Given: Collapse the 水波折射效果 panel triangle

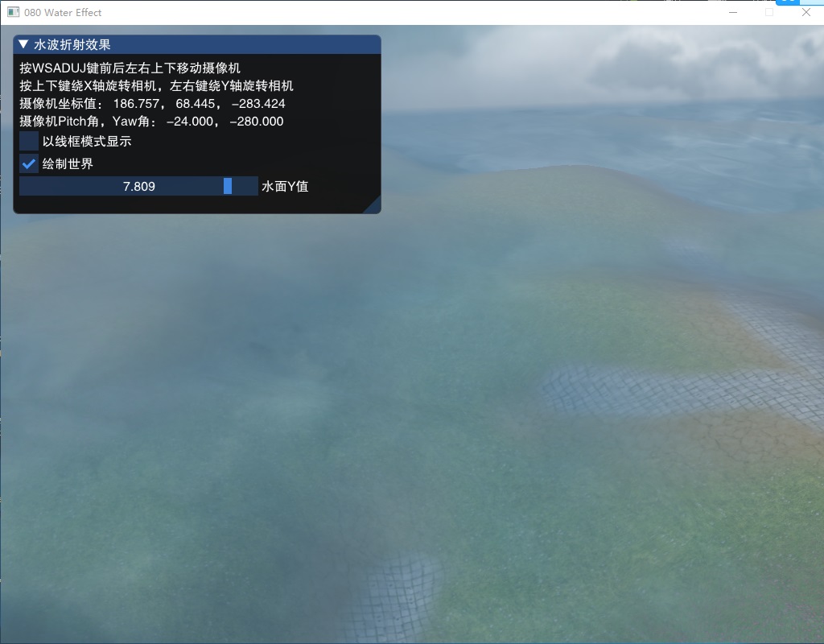Looking at the screenshot, I should pos(23,44).
